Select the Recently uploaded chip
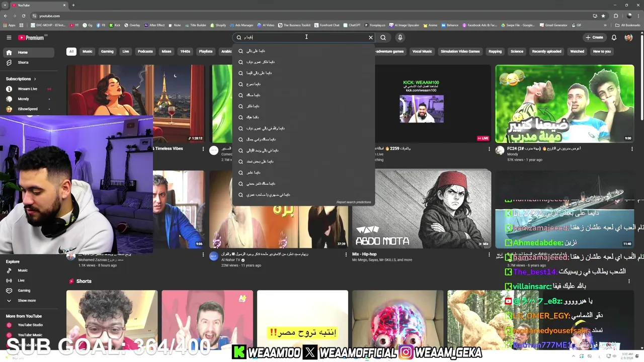 point(547,51)
